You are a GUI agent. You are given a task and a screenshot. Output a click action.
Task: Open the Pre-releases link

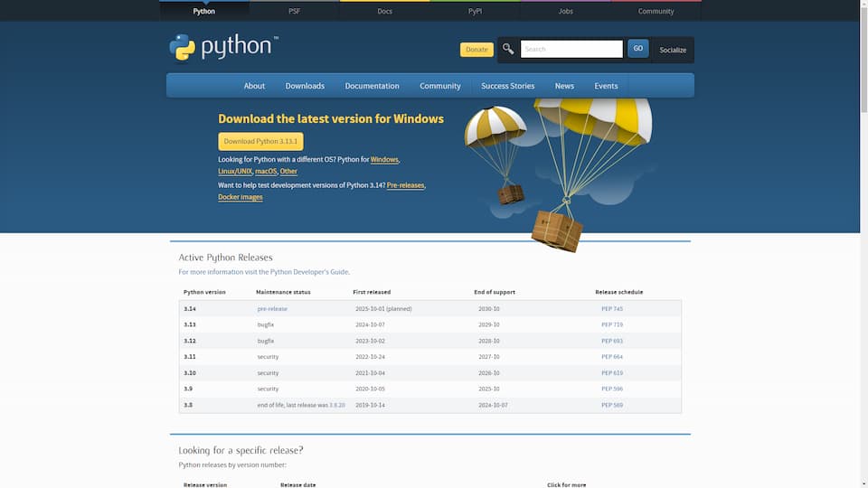pyautogui.click(x=405, y=185)
